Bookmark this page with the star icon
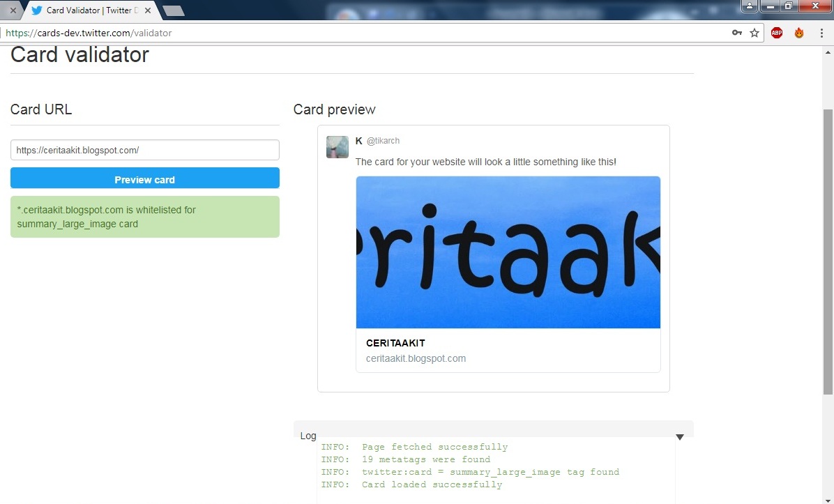The height and width of the screenshot is (504, 834). (755, 33)
